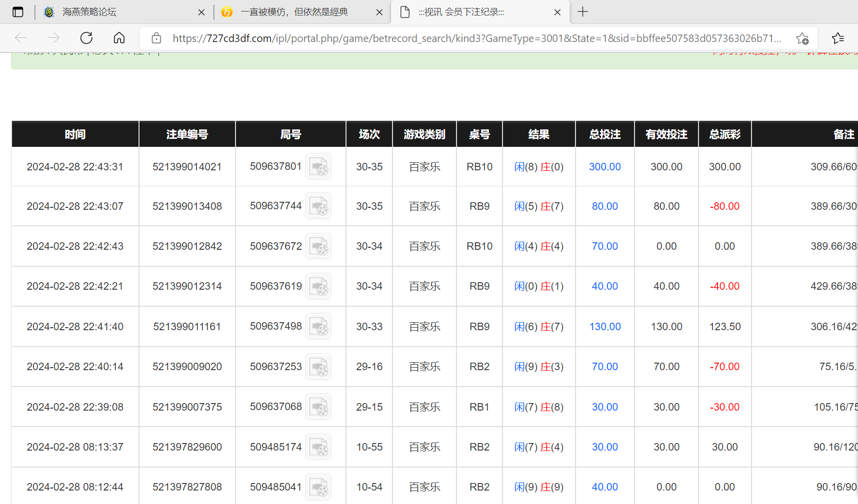View site information lock icon
The image size is (858, 504).
point(156,38)
